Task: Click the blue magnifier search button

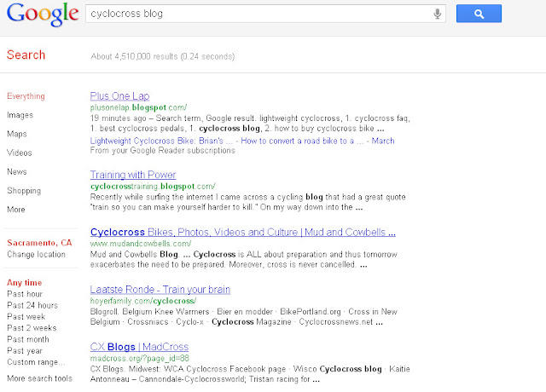Action: 479,14
